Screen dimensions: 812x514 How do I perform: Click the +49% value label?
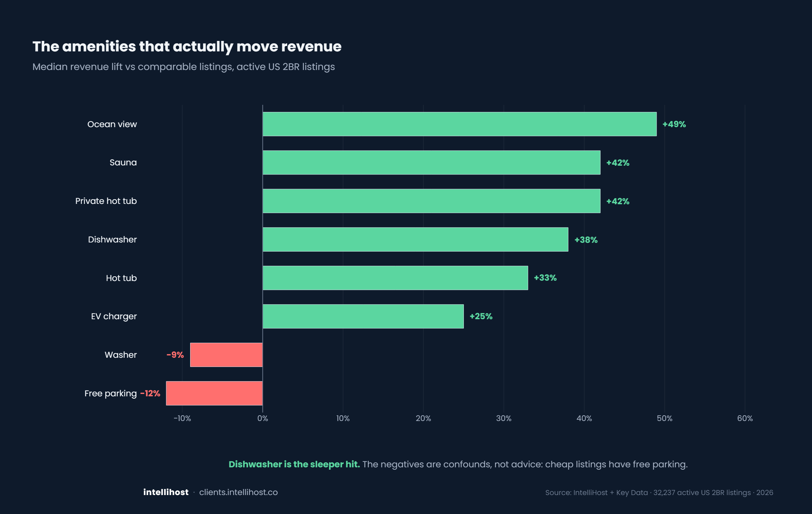click(x=674, y=124)
